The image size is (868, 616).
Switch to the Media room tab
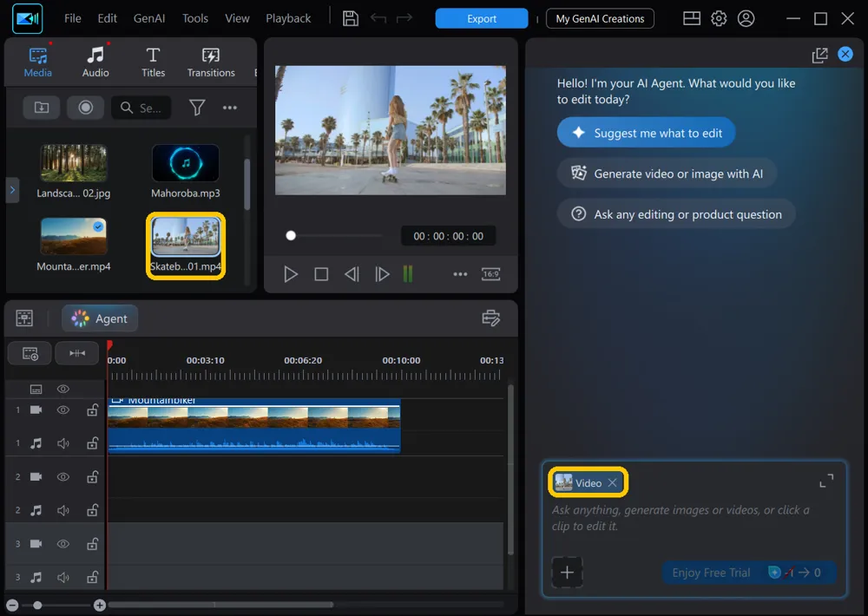coord(37,62)
